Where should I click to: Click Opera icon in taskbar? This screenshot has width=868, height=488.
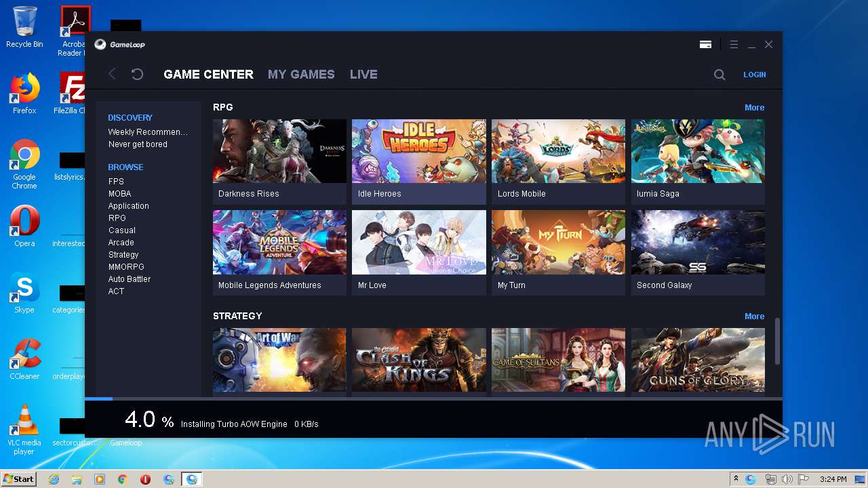click(145, 479)
